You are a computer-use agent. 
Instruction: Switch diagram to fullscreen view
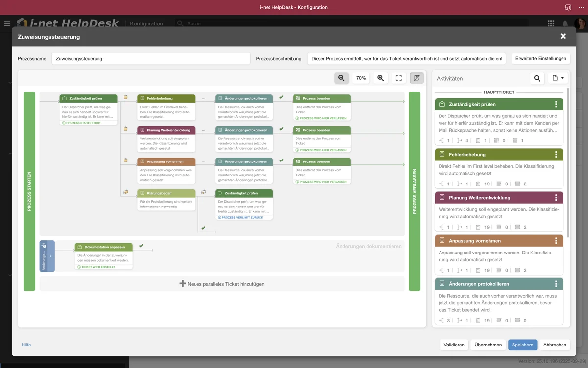(399, 78)
